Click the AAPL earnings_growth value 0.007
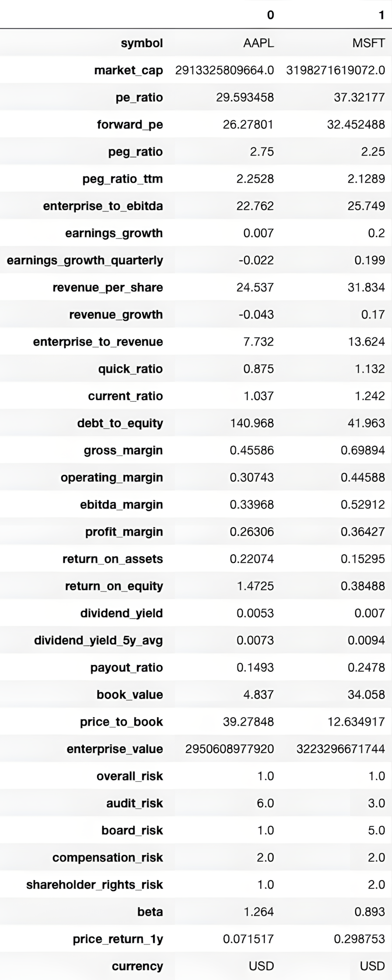Image resolution: width=392 pixels, height=980 pixels. [259, 233]
